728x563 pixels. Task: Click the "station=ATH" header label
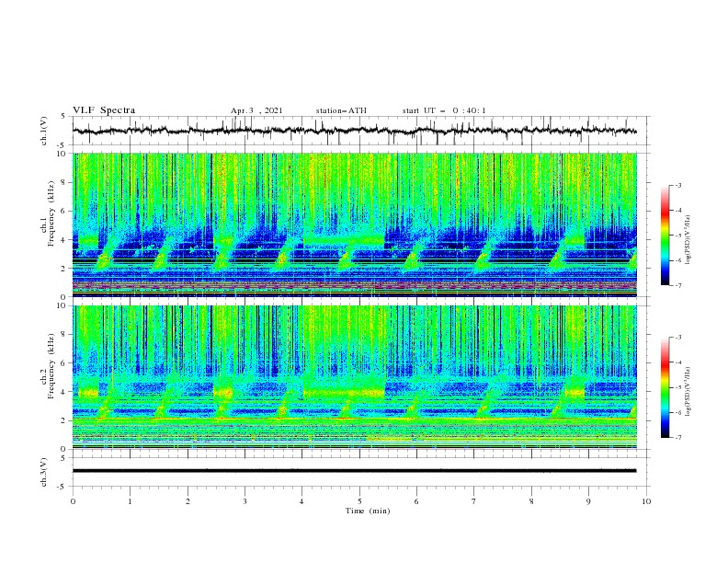(341, 110)
